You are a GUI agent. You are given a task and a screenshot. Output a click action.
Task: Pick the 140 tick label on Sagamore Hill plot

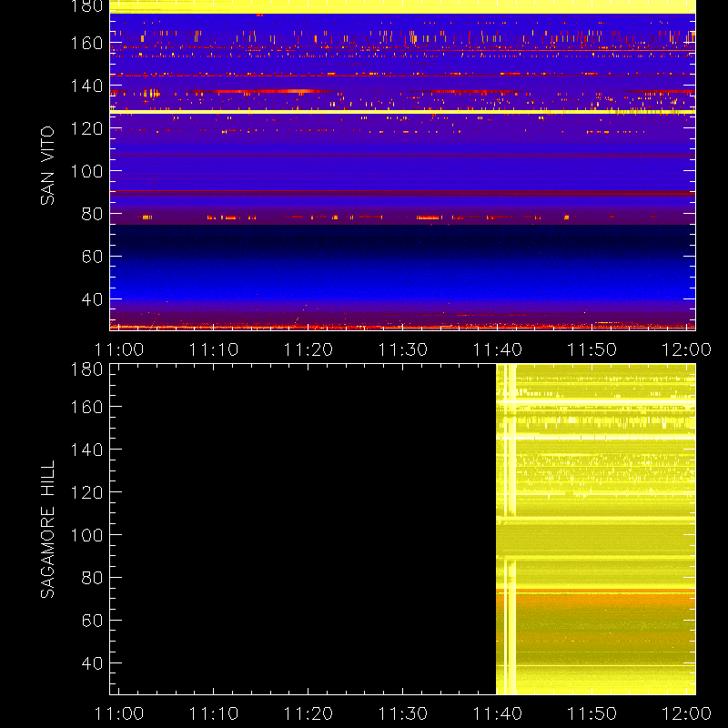pos(86,450)
